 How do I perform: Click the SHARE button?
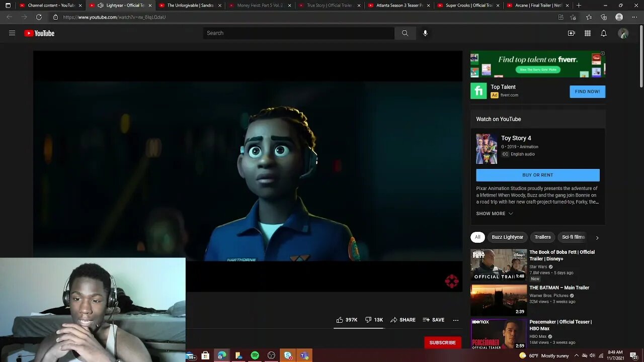pyautogui.click(x=403, y=320)
